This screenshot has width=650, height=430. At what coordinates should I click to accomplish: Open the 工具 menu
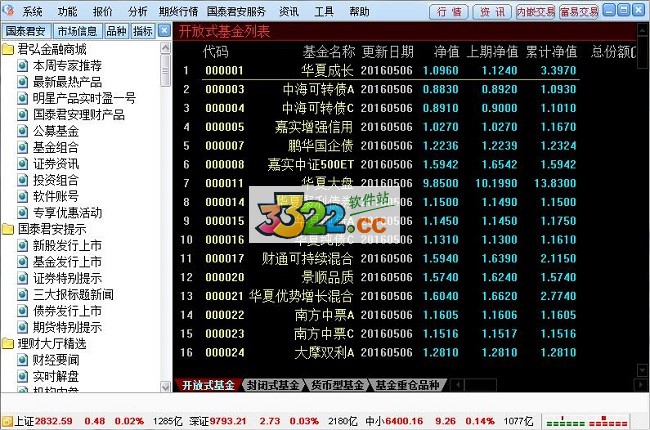click(324, 12)
